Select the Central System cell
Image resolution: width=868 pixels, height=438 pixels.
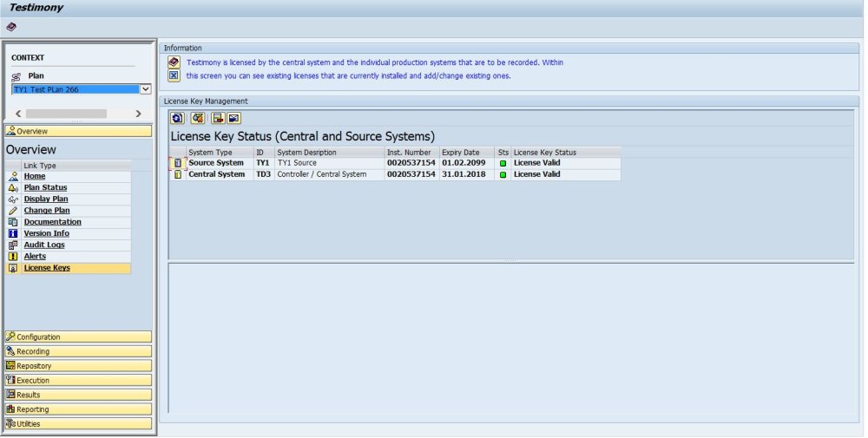tap(220, 174)
